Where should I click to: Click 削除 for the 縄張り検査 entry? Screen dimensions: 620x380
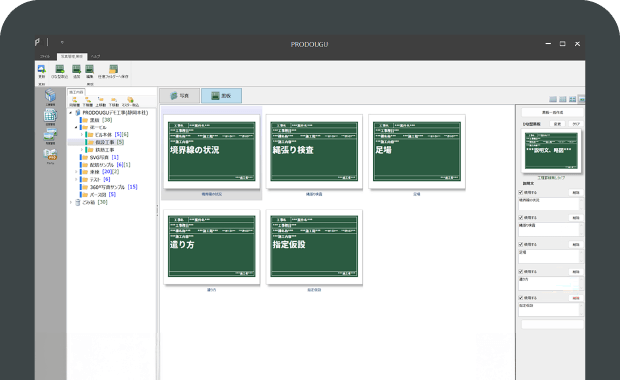576,218
